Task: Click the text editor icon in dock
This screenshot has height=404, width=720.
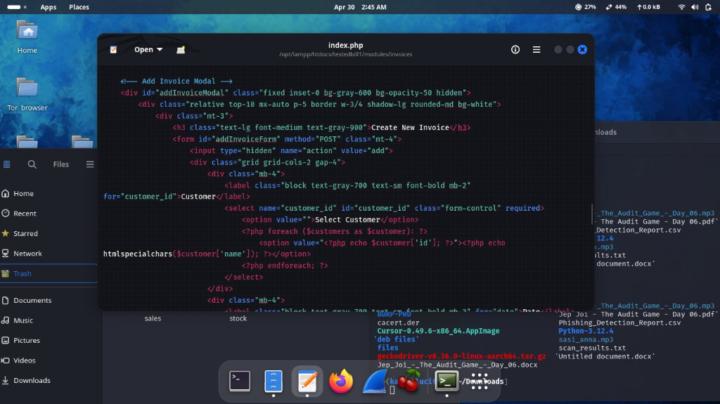Action: (307, 381)
